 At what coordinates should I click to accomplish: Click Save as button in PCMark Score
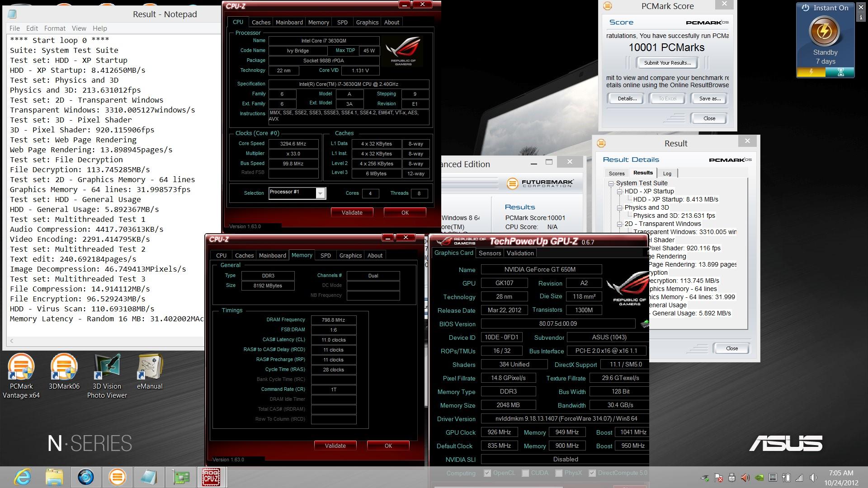tap(709, 99)
